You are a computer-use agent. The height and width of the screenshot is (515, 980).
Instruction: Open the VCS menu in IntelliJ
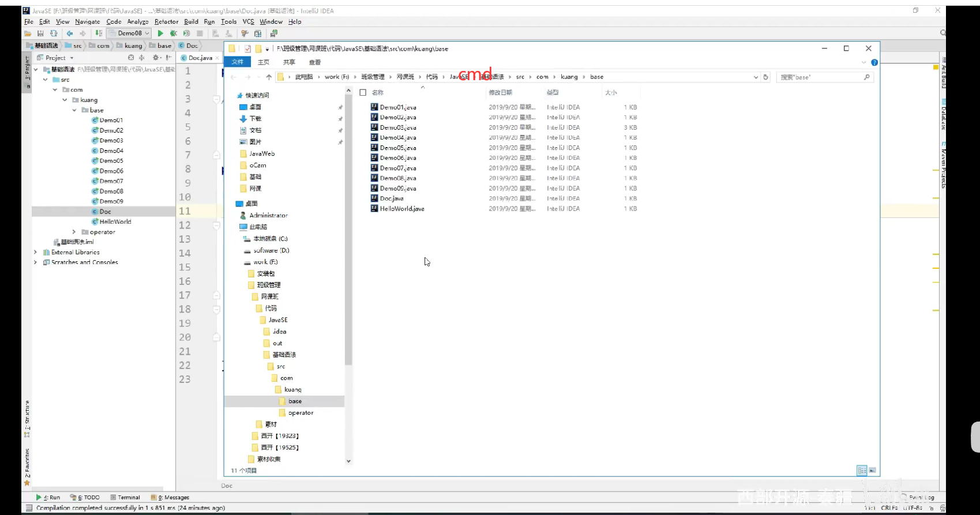(249, 21)
